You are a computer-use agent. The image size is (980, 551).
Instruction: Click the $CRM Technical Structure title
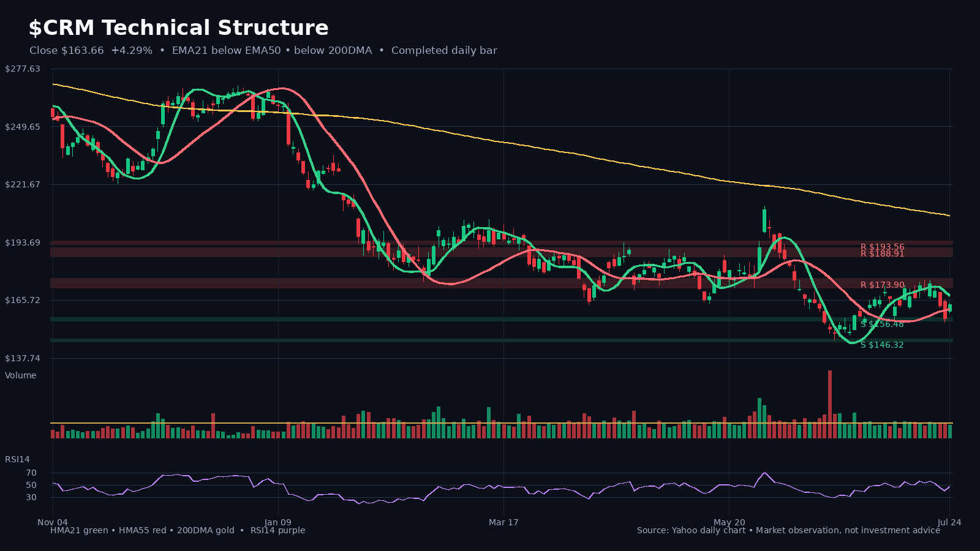[178, 28]
